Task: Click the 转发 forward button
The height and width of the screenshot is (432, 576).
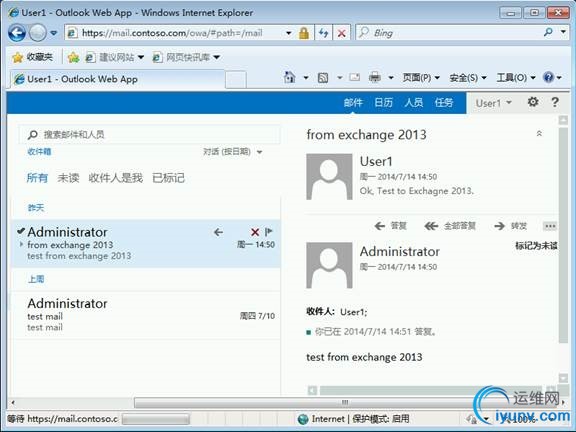Action: tap(510, 226)
